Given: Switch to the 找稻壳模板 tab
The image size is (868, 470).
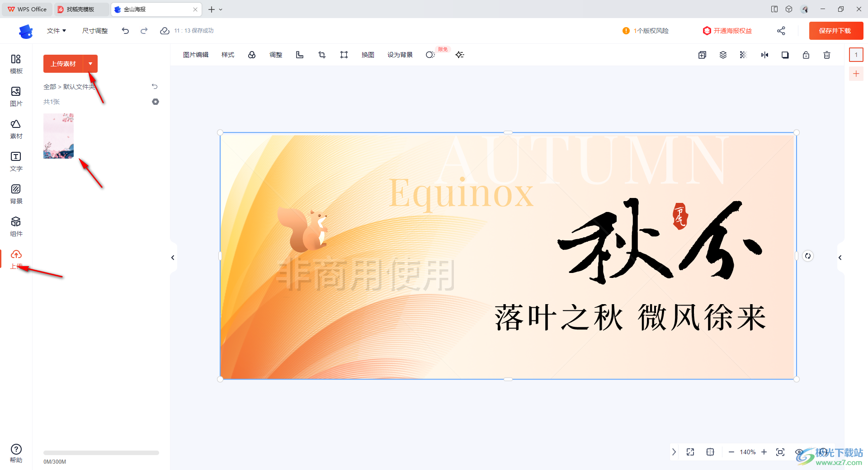Looking at the screenshot, I should point(81,9).
